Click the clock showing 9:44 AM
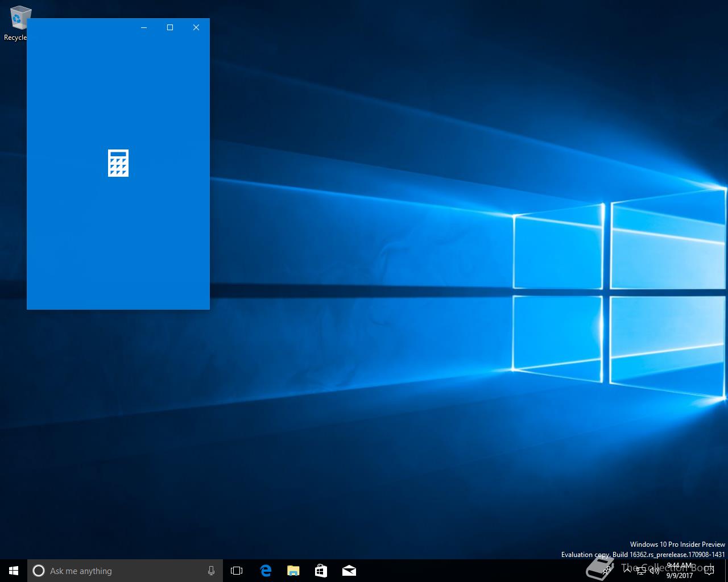Image resolution: width=728 pixels, height=582 pixels. [x=680, y=571]
